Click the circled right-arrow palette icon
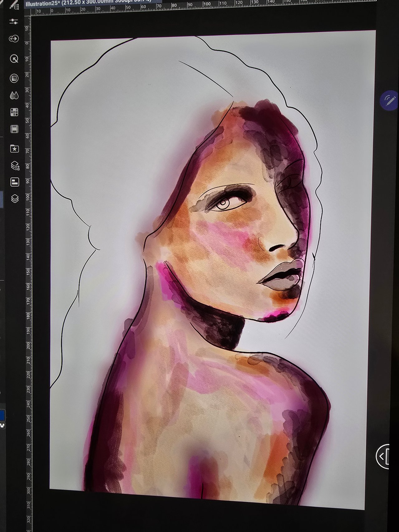The width and height of the screenshot is (399, 532). pos(14,39)
